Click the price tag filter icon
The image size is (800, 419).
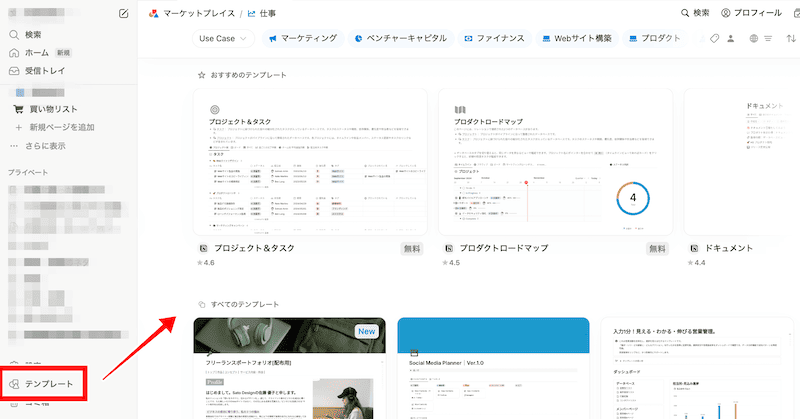[715, 39]
